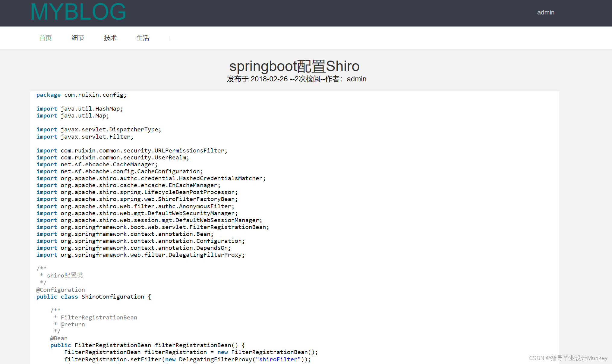Open the 生活 nav tab
612x364 pixels.
coord(143,38)
